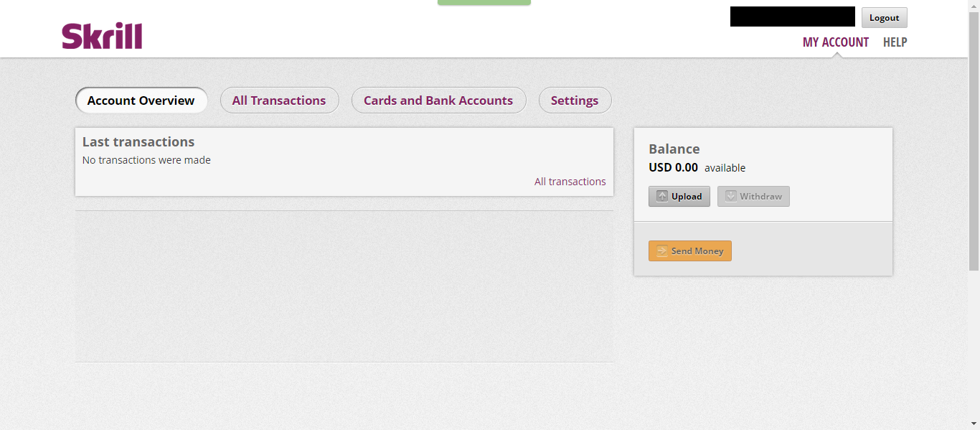Screen dimensions: 980x430
Task: Open the Cards and Bank Accounts tab
Action: pyautogui.click(x=438, y=101)
